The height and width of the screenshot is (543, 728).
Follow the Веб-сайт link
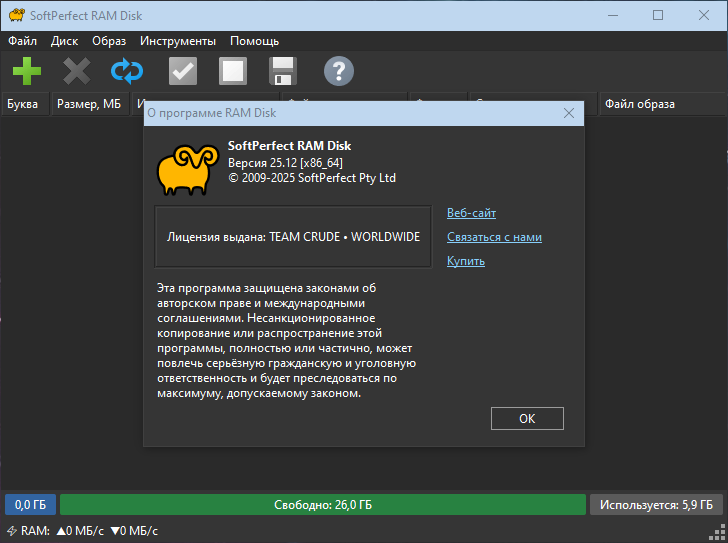(471, 213)
